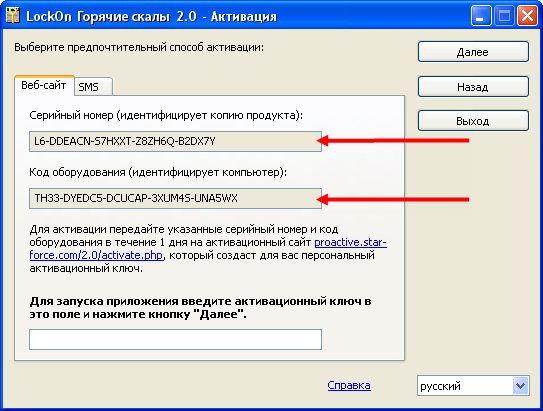Screen dimensions: 543x411
Task: Click the text 'Выберите предпочтительный способ активации:'
Action: tap(139, 47)
